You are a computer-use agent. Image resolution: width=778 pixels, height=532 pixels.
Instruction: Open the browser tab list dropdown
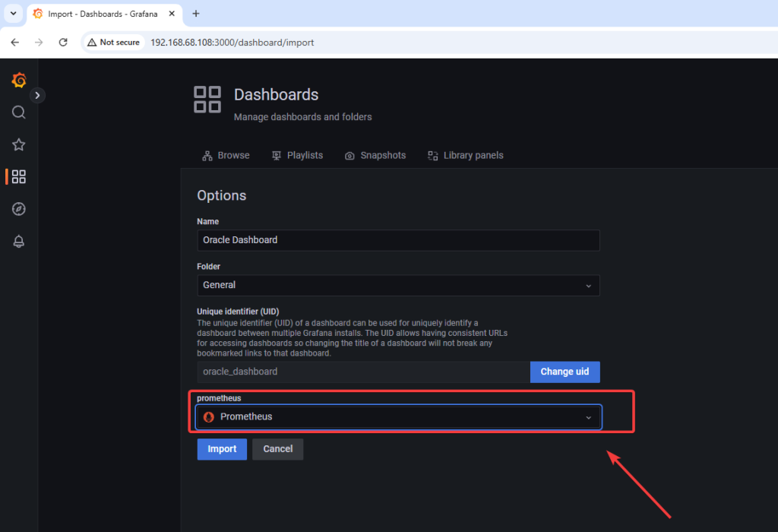pos(13,14)
